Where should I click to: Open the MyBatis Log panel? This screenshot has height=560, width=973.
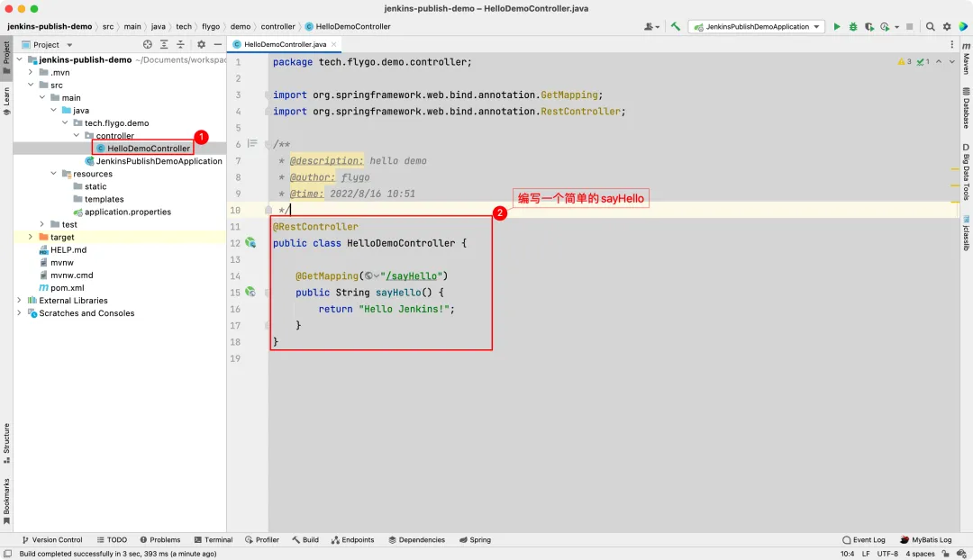point(925,540)
